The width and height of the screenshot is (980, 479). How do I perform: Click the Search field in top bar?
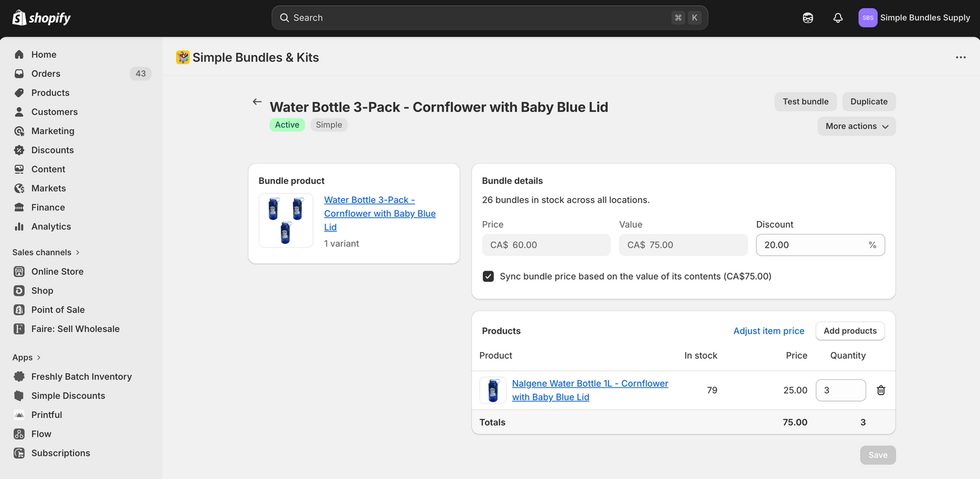tap(490, 18)
